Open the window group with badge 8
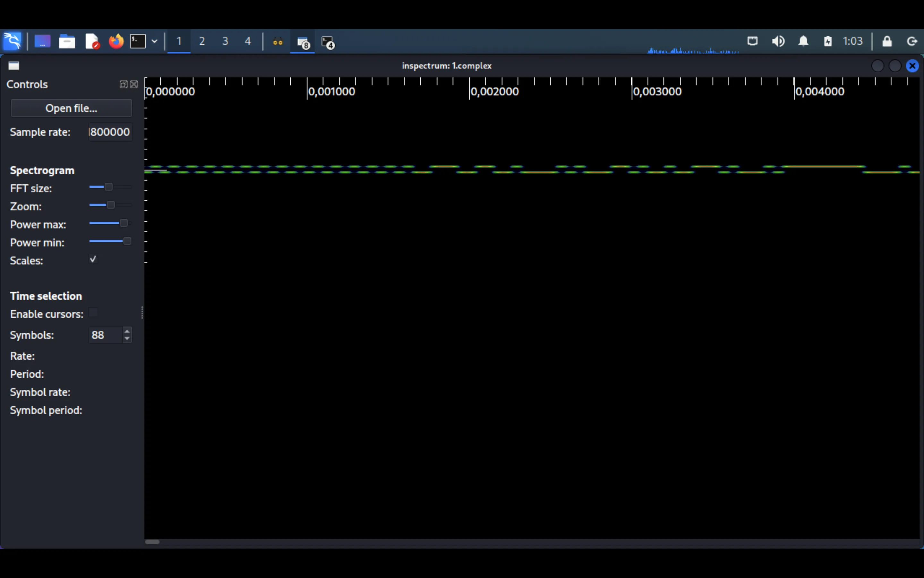Viewport: 924px width, 578px height. pyautogui.click(x=303, y=42)
